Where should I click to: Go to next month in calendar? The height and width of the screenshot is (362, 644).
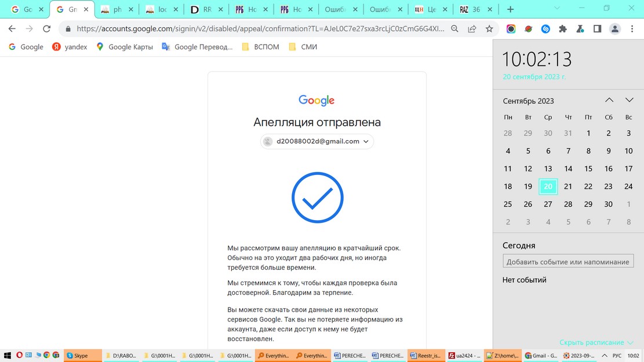pyautogui.click(x=629, y=100)
